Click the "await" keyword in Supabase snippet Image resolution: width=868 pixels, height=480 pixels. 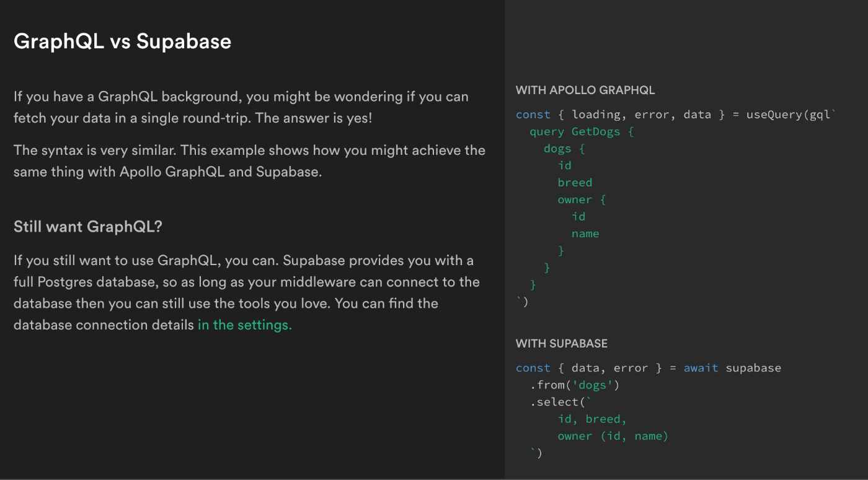[701, 369]
